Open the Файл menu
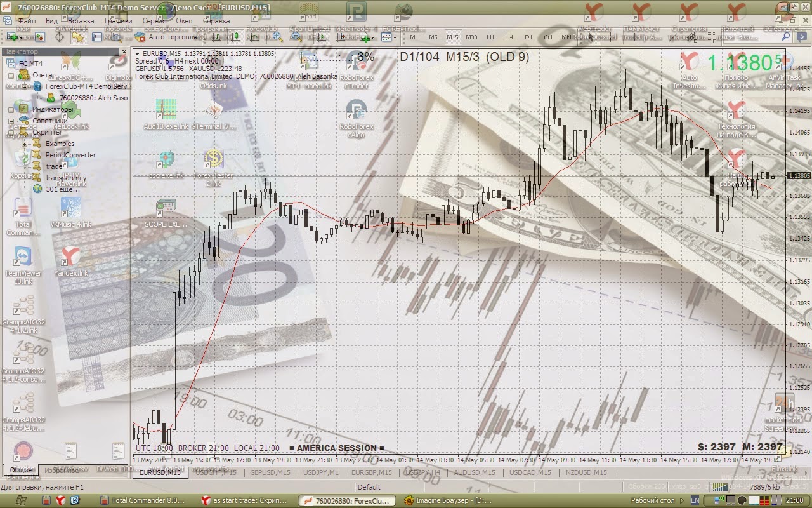The image size is (812, 508). point(26,20)
